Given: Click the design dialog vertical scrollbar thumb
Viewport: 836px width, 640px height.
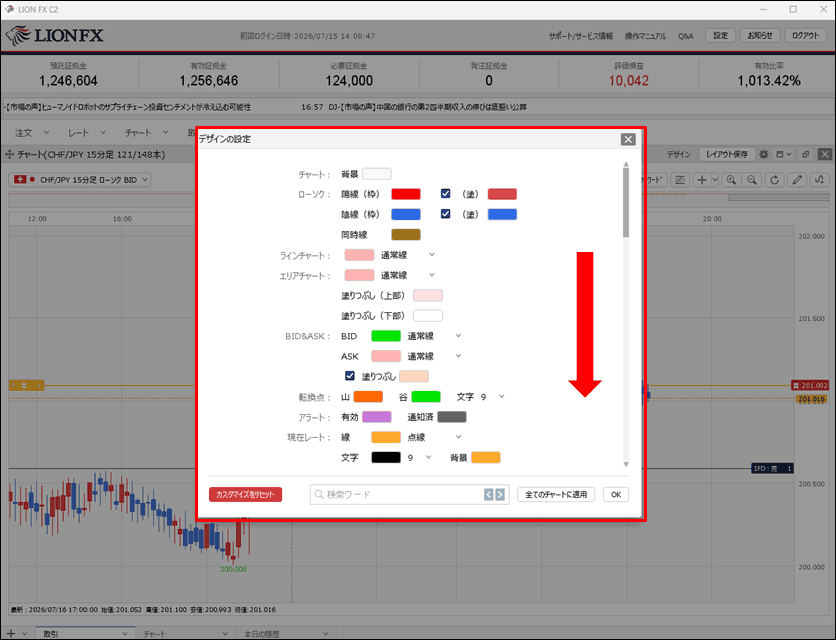Looking at the screenshot, I should point(626,203).
